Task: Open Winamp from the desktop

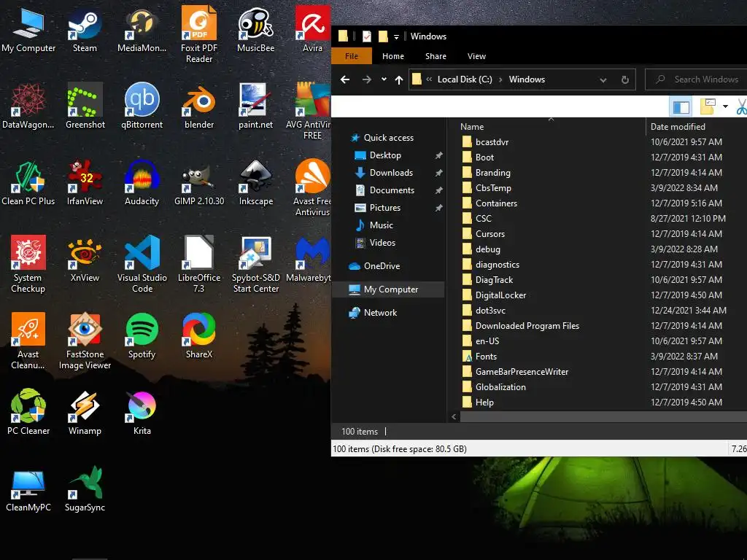Action: pyautogui.click(x=85, y=413)
